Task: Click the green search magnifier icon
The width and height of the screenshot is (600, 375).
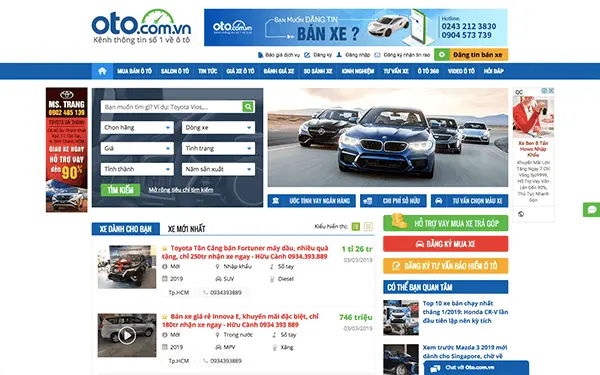Action: [x=248, y=107]
